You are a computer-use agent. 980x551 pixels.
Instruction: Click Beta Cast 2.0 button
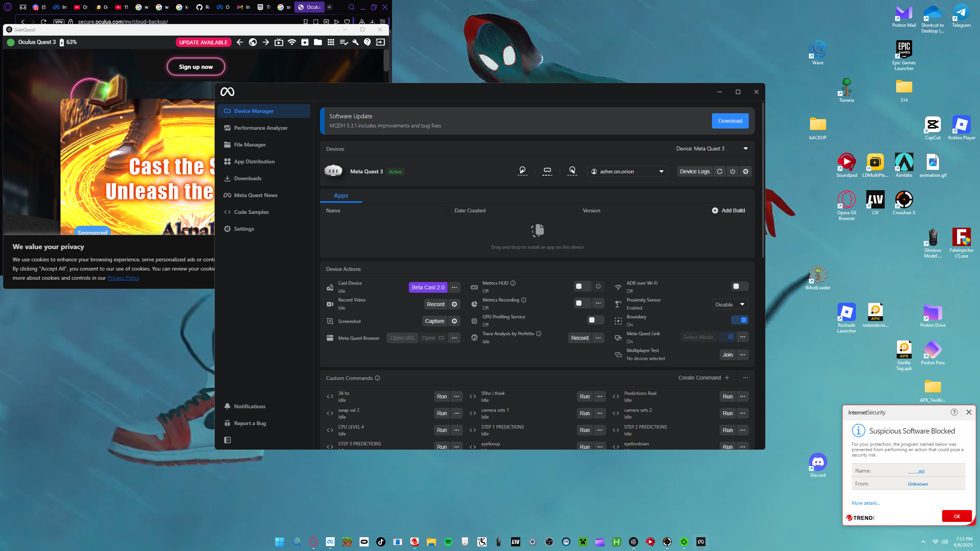tap(428, 287)
